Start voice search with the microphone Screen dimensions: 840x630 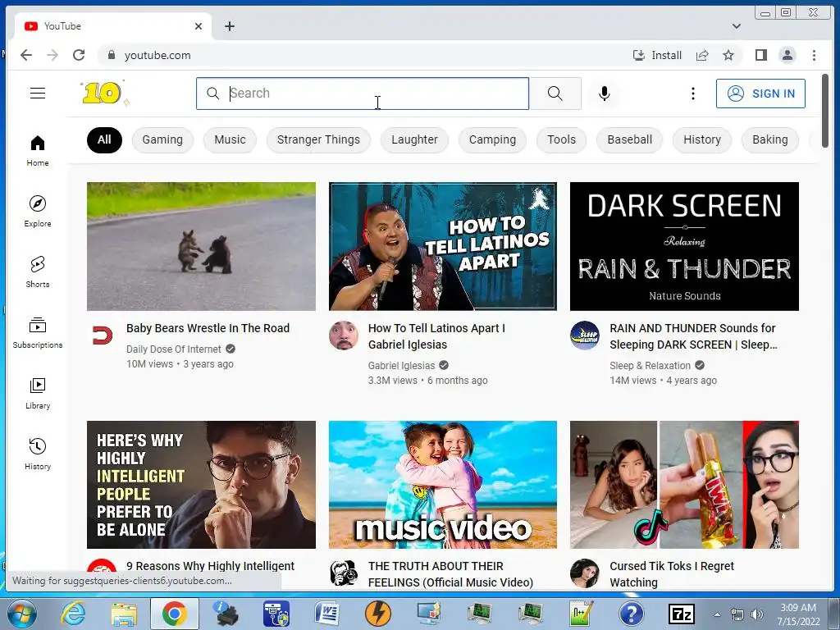(604, 94)
